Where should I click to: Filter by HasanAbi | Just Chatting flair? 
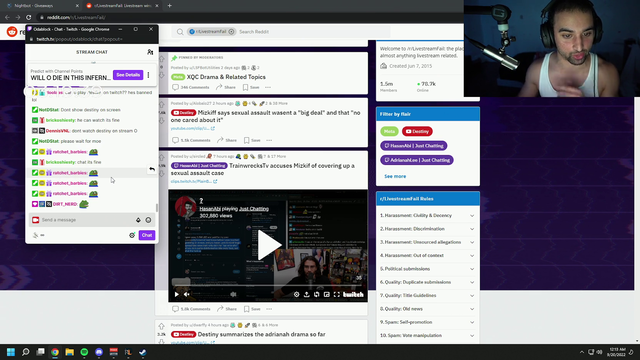click(414, 146)
